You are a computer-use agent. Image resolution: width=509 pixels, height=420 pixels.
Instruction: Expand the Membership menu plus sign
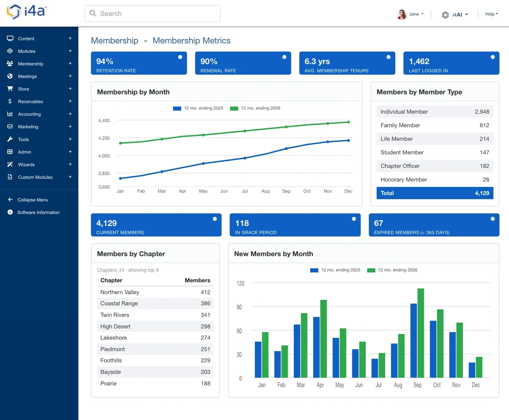[70, 63]
